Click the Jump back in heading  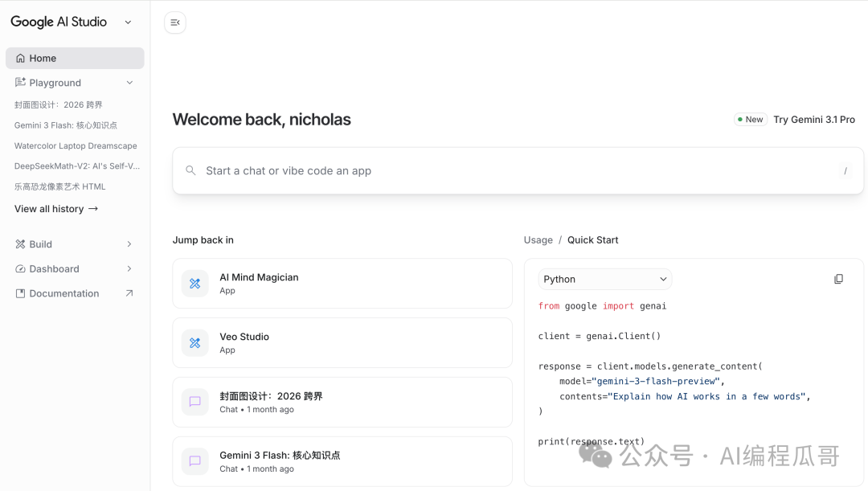203,239
